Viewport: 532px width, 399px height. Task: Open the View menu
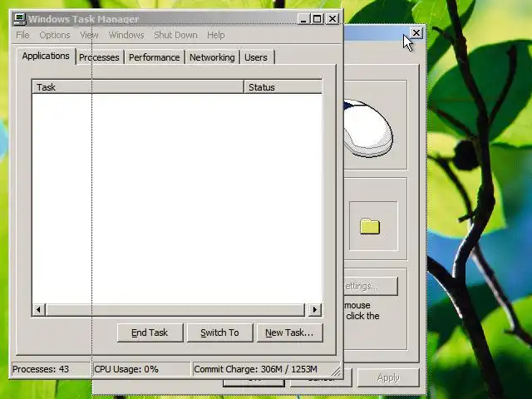point(89,35)
